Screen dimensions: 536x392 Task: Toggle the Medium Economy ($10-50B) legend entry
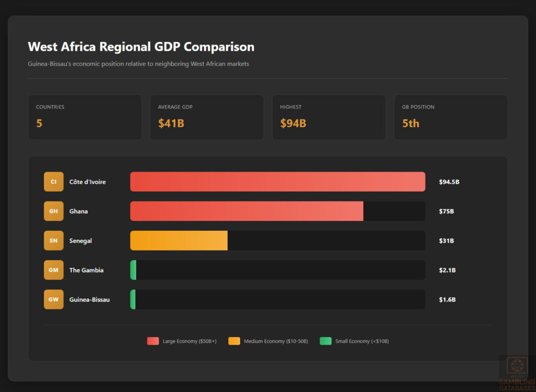tap(267, 341)
